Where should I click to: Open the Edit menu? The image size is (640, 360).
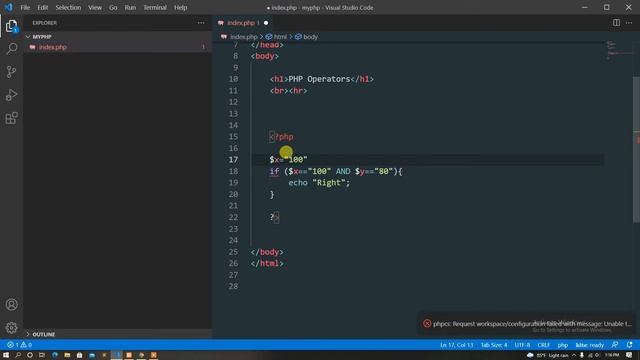[42, 7]
